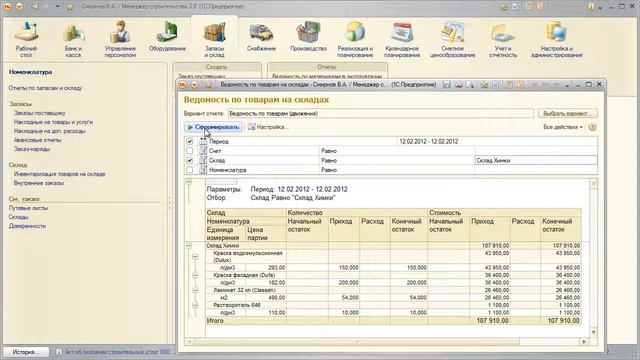Viewport: 640px width, 360px height.
Task: Open Склады in the left panel
Action: [18, 217]
